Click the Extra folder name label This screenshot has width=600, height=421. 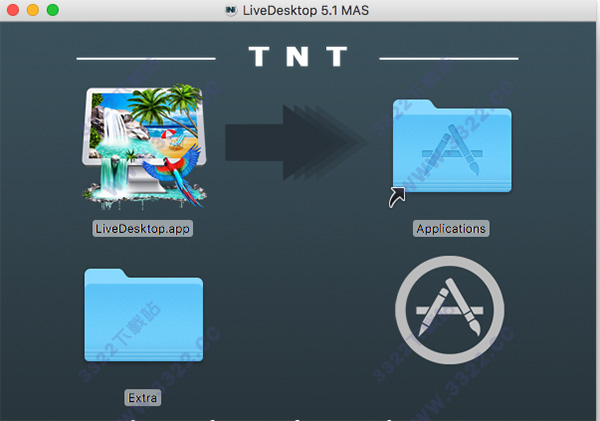(142, 398)
